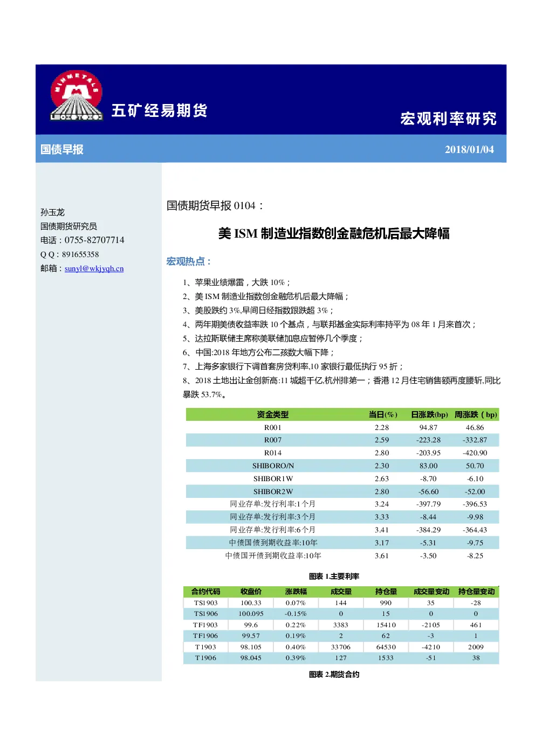Image resolution: width=535 pixels, height=756 pixels.
Task: Click the R014 row label
Action: click(273, 453)
